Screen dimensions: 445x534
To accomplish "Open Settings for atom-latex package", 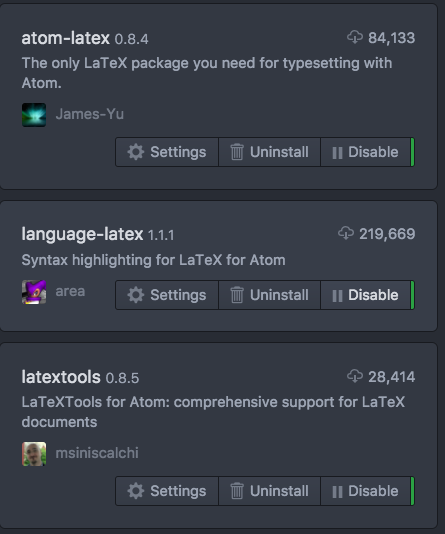I will coord(167,152).
